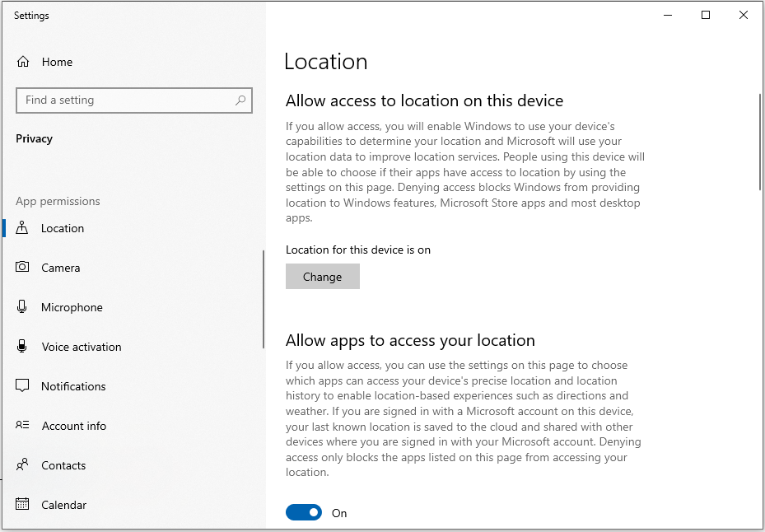Screen dimensions: 765x532
Task: Click the main page vertical scrollbar
Action: [759, 142]
